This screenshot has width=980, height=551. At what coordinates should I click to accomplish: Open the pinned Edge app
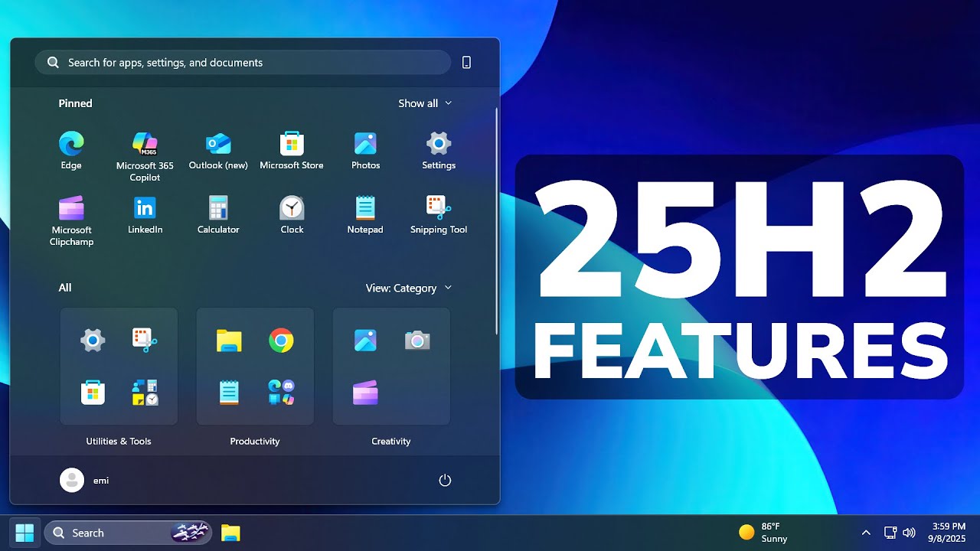pyautogui.click(x=71, y=150)
